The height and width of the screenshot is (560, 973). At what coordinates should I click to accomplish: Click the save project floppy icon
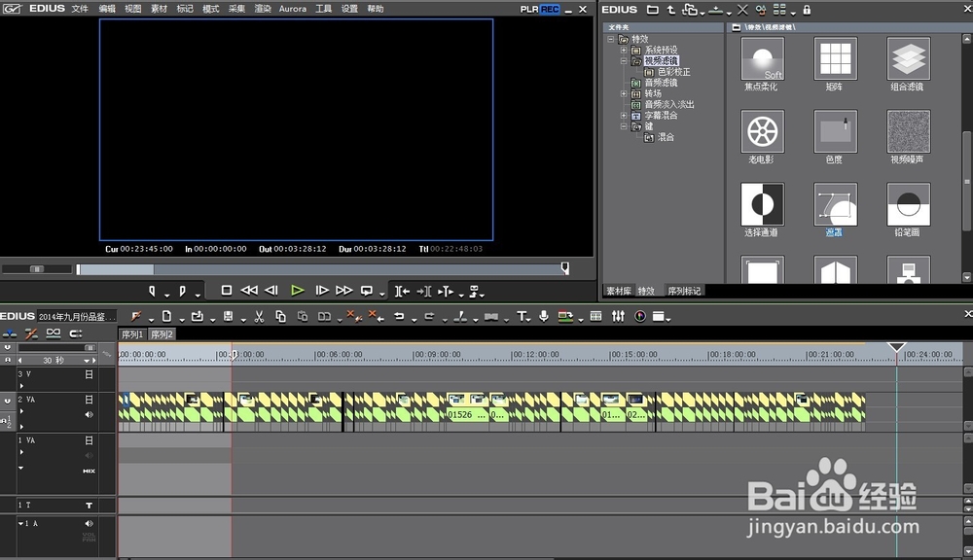[229, 316]
